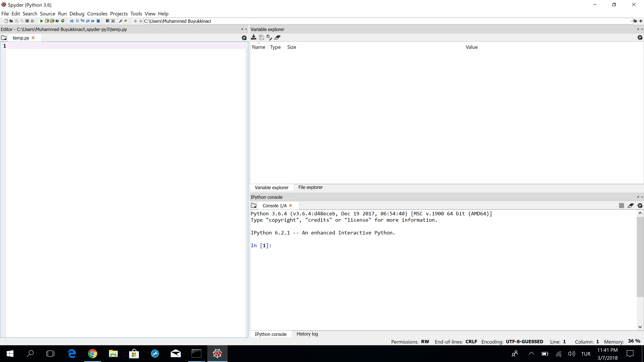The width and height of the screenshot is (644, 362).
Task: Browse console tabs with the folder icon
Action: [x=254, y=206]
